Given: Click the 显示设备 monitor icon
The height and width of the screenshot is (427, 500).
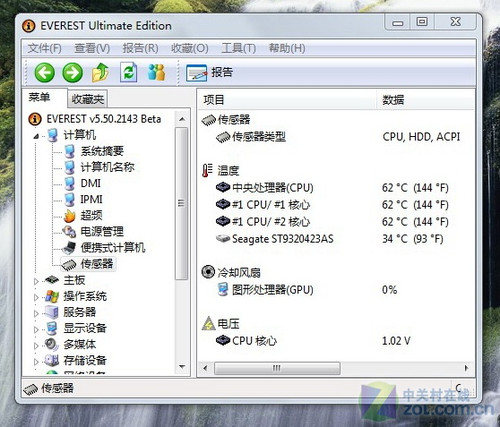Looking at the screenshot, I should (52, 328).
